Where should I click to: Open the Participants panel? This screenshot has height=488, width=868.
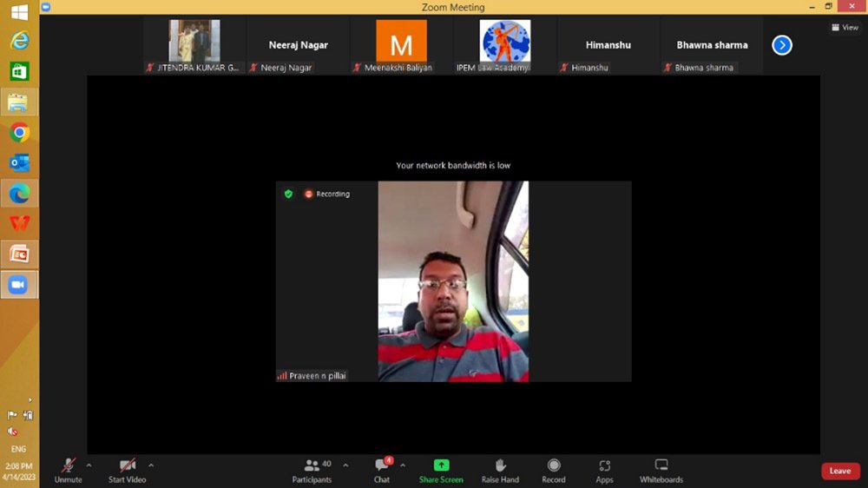click(312, 470)
